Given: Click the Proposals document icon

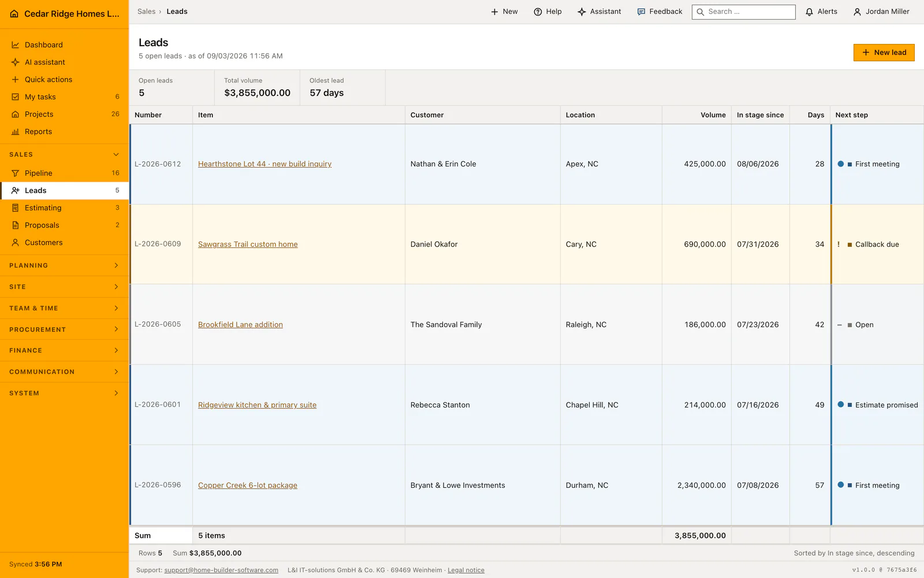Looking at the screenshot, I should 16,225.
